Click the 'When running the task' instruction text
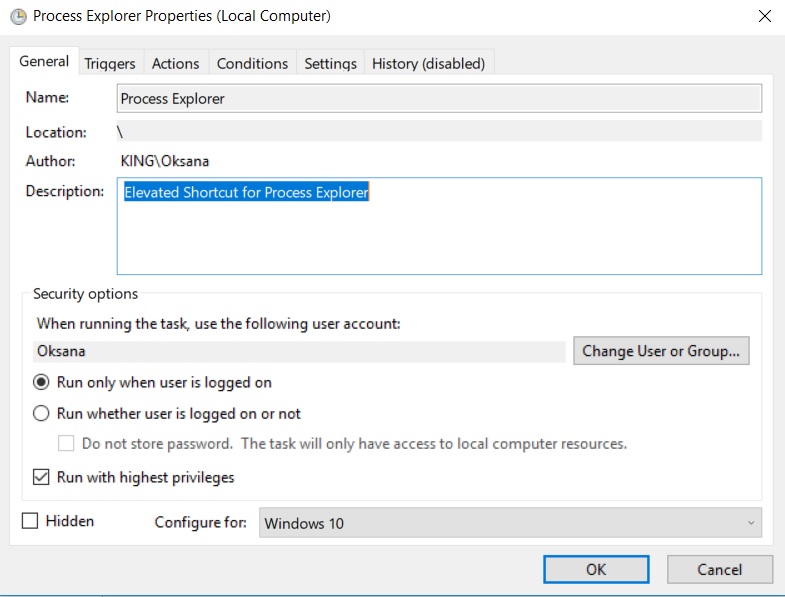 [x=219, y=324]
